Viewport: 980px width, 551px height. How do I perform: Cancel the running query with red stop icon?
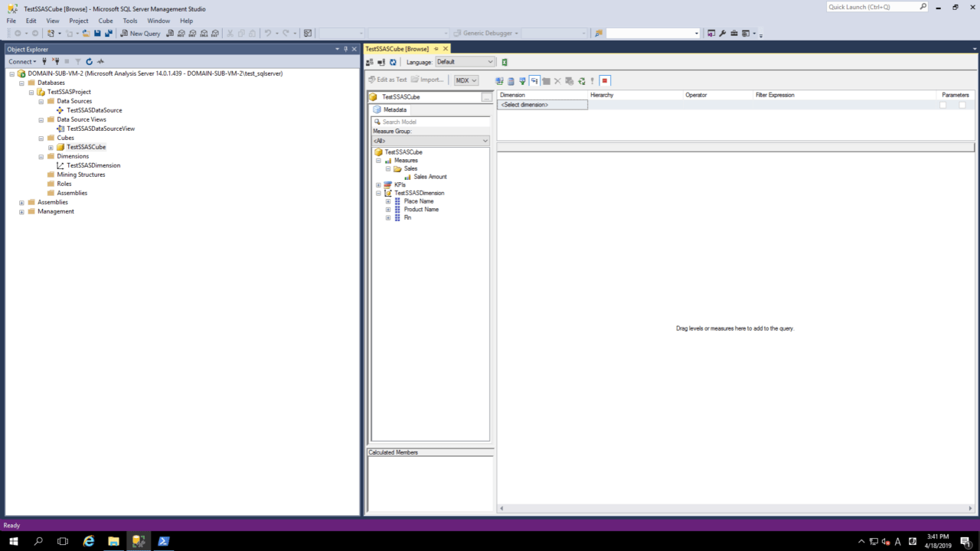pyautogui.click(x=604, y=80)
